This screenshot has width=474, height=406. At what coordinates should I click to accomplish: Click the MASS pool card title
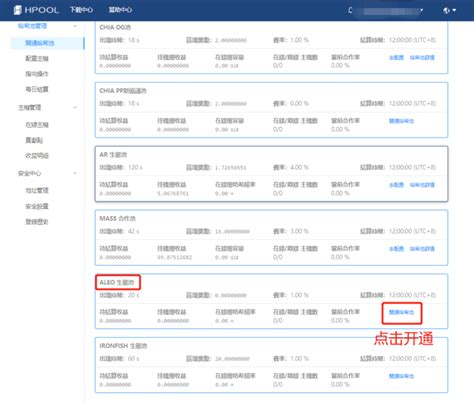point(117,218)
